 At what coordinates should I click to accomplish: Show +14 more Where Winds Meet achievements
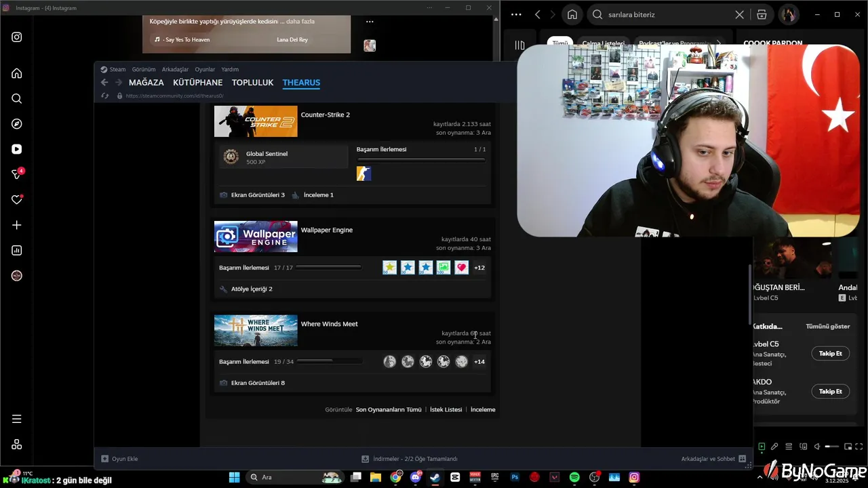click(479, 362)
